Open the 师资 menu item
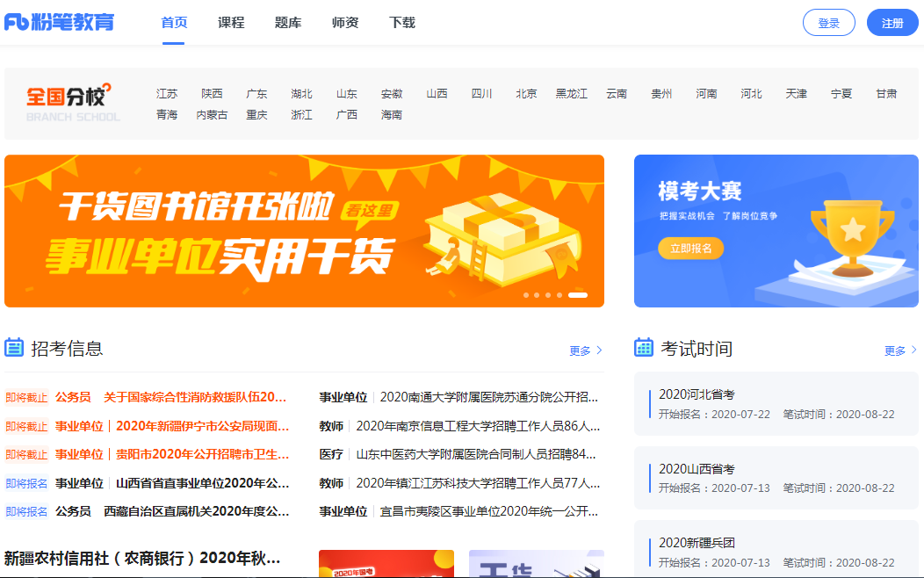The width and height of the screenshot is (924, 578). 344,22
